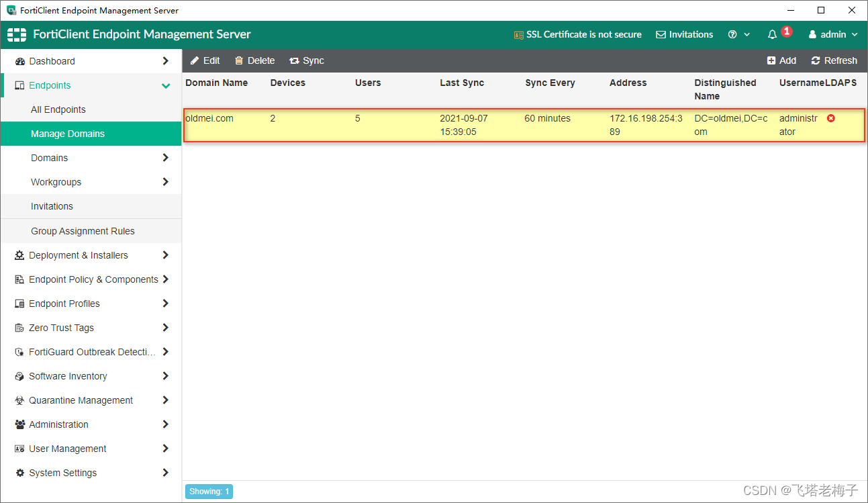Click the Delete button label

point(261,60)
